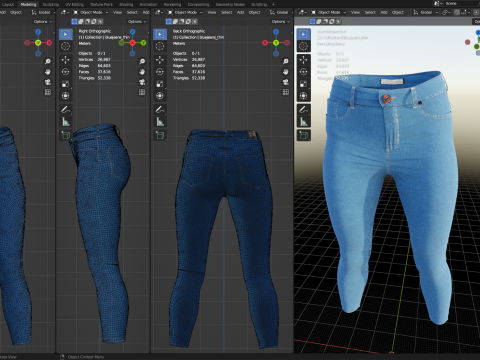The width and height of the screenshot is (480, 360).
Task: Toggle camera view in Right Orthographic viewport
Action: click(x=142, y=82)
